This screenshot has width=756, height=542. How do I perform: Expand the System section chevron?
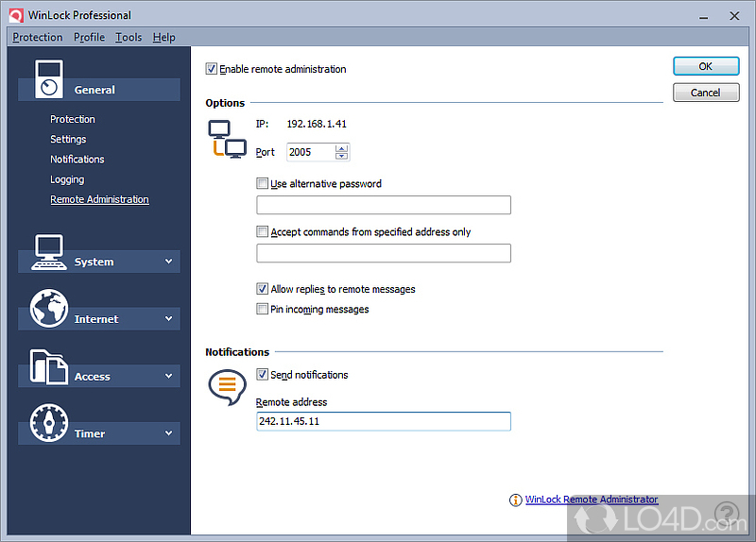pos(169,262)
